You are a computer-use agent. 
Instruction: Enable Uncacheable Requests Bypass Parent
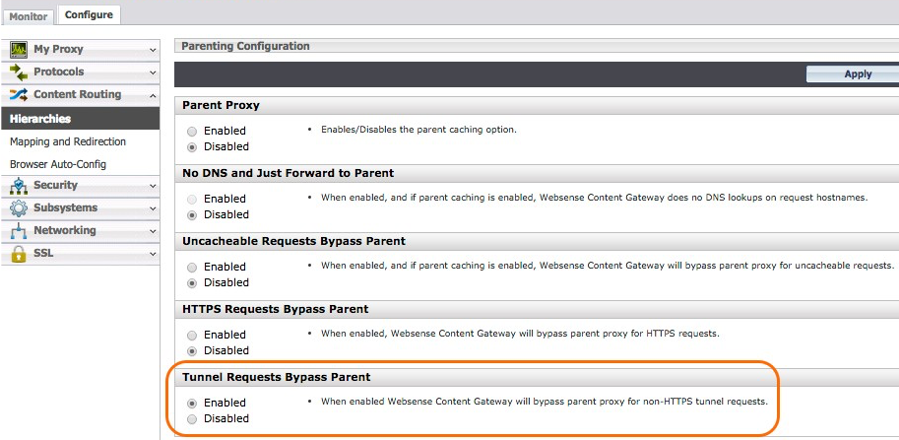tap(193, 267)
